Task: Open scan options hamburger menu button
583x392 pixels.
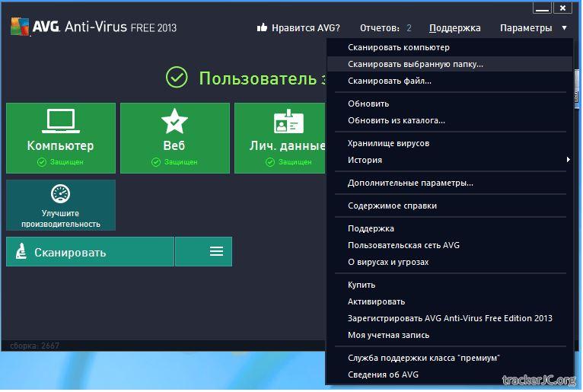Action: (216, 251)
